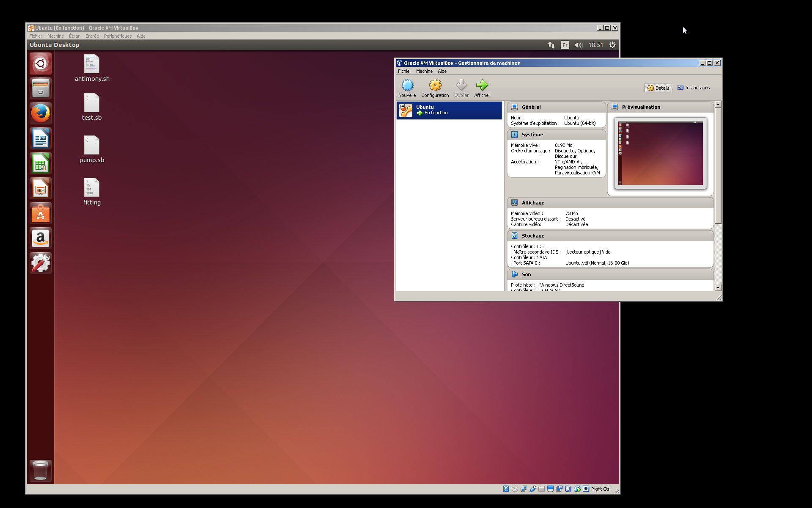
Task: Open Entrée menu in VM window
Action: tap(92, 36)
